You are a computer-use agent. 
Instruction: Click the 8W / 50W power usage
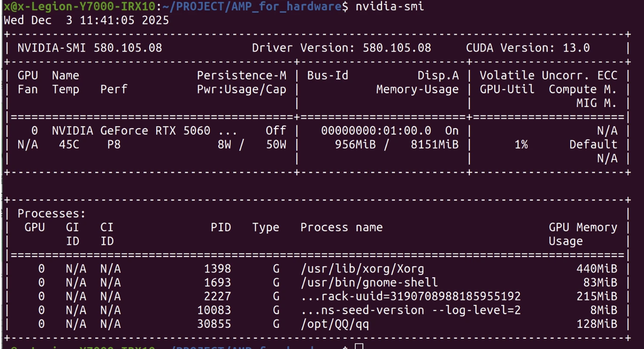coord(252,145)
